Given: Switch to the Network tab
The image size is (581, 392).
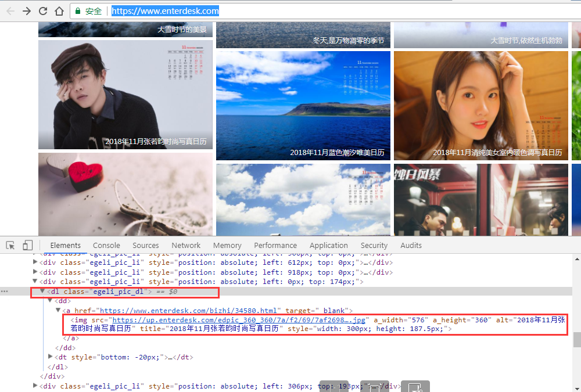Looking at the screenshot, I should click(x=186, y=245).
